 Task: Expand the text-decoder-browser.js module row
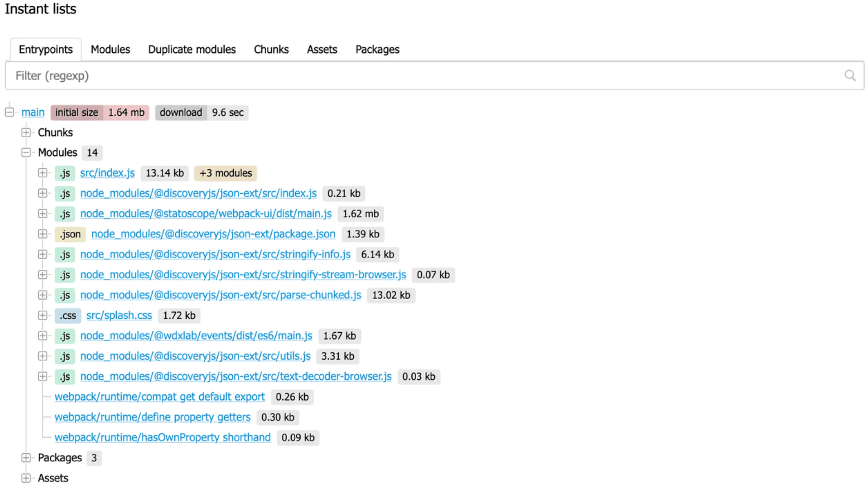(x=43, y=376)
